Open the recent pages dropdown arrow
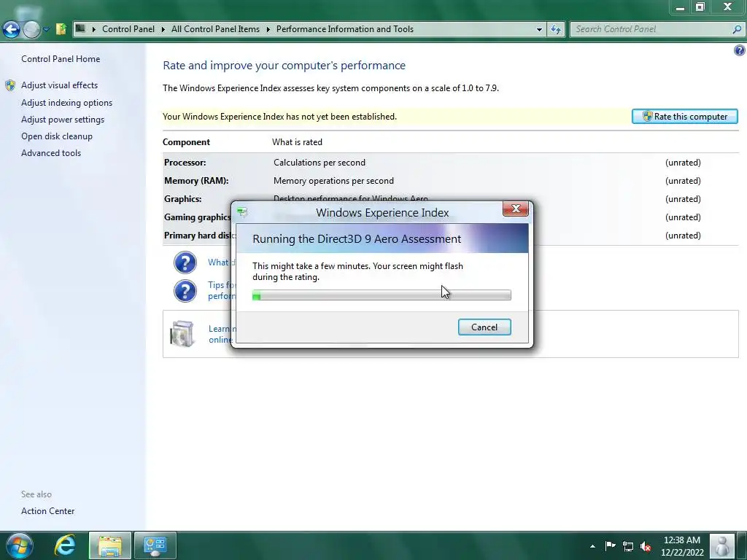Image resolution: width=747 pixels, height=560 pixels. 46,29
